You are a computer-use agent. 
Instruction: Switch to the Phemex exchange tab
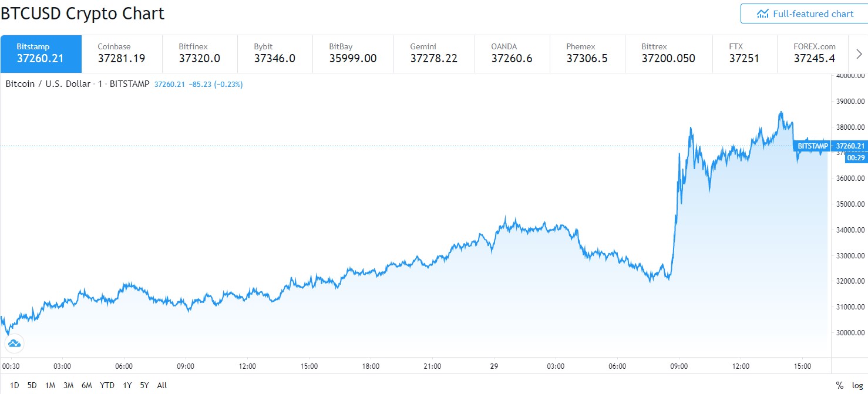pyautogui.click(x=587, y=53)
